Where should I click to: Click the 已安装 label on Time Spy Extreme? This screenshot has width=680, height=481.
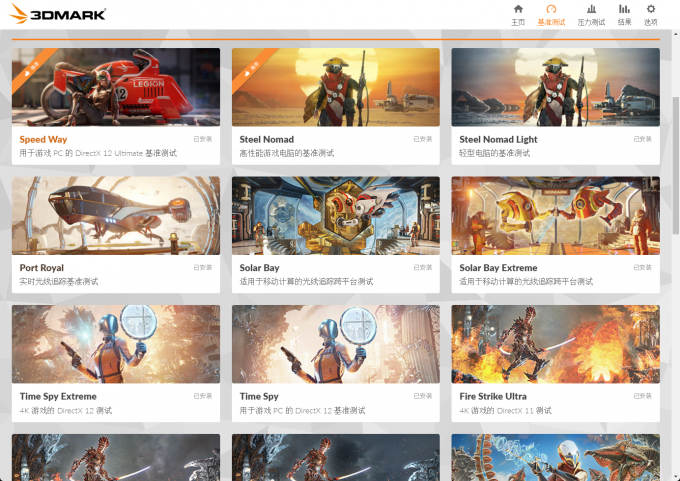[x=203, y=396]
